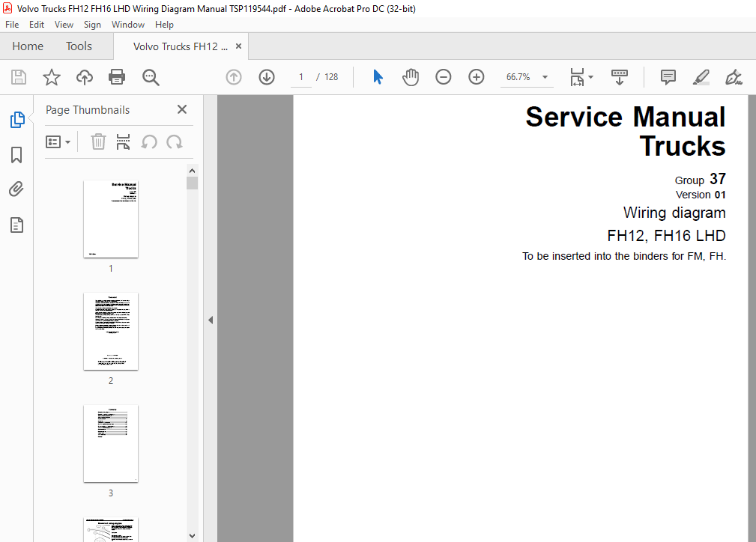Print the document with printer icon
756x542 pixels.
(x=117, y=77)
